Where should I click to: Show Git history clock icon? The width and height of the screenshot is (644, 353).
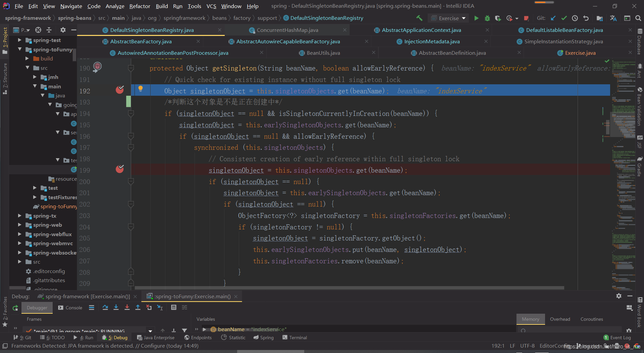point(575,18)
